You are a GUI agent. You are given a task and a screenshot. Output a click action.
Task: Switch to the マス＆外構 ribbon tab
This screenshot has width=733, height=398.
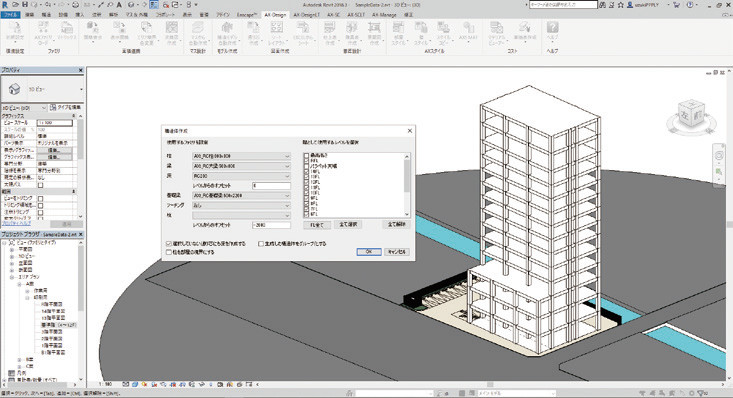pos(137,15)
